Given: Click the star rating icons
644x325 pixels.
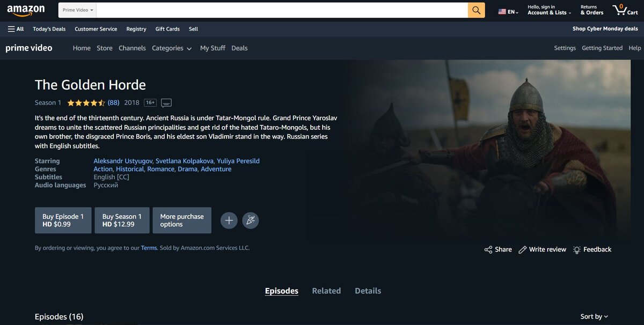Looking at the screenshot, I should click(x=86, y=103).
